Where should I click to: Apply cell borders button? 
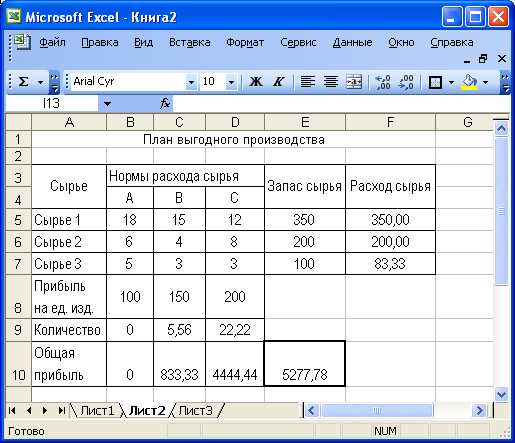[x=435, y=82]
